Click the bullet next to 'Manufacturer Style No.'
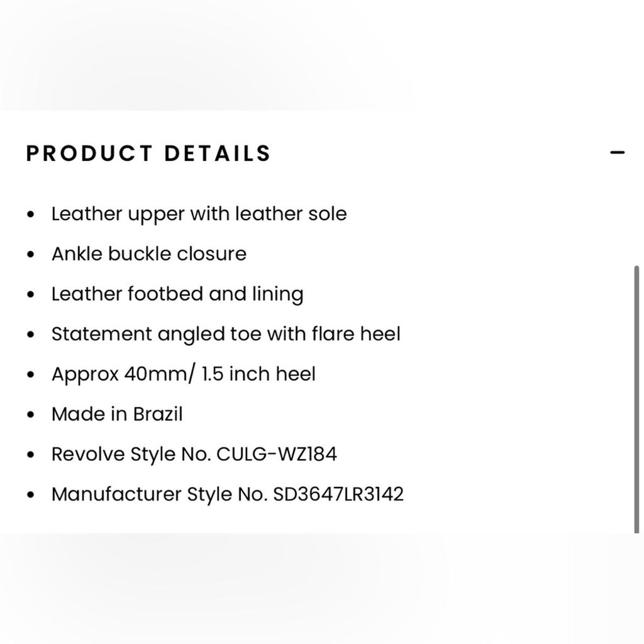This screenshot has width=644, height=644. (31, 496)
